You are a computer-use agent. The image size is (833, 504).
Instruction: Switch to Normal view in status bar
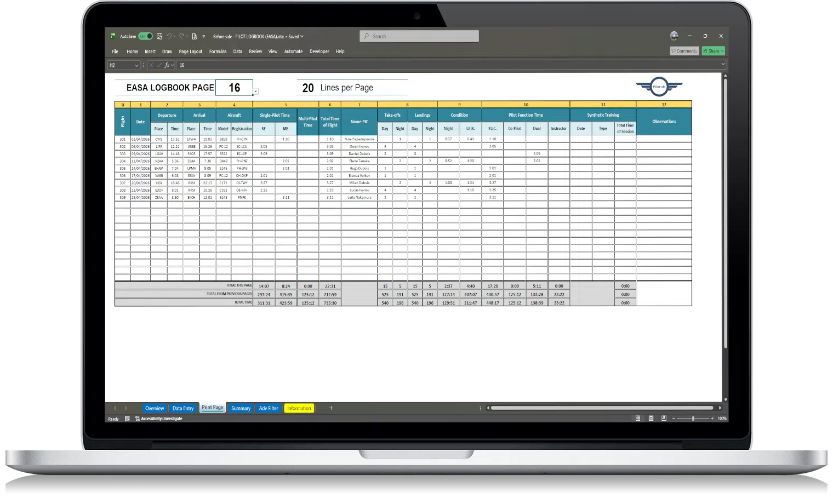638,419
